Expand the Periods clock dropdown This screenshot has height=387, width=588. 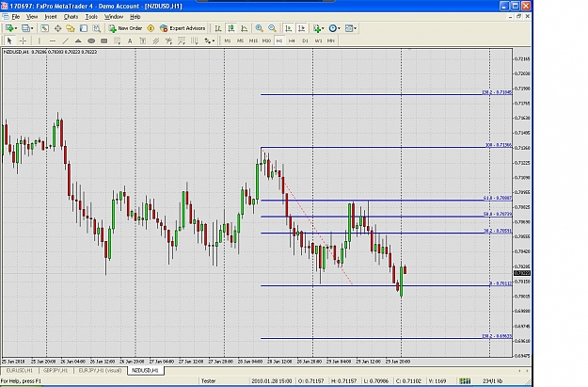339,28
